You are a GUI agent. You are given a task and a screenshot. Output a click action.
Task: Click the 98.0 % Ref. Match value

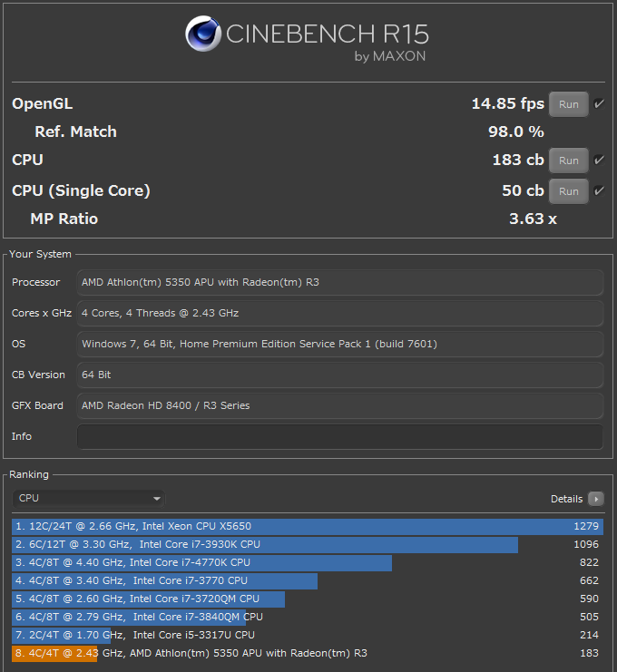515,131
